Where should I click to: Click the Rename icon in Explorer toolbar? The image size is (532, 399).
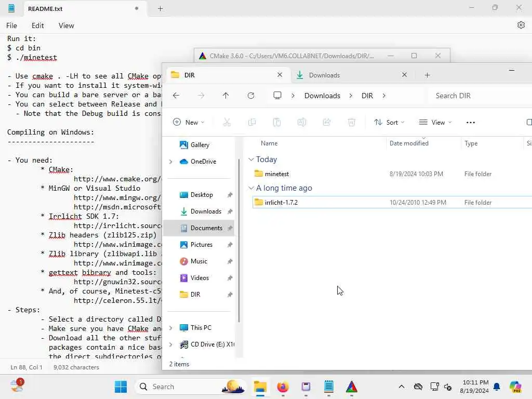tap(302, 122)
